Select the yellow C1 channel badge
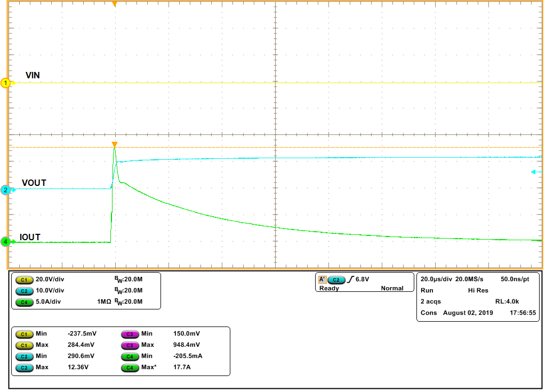 coord(24,280)
